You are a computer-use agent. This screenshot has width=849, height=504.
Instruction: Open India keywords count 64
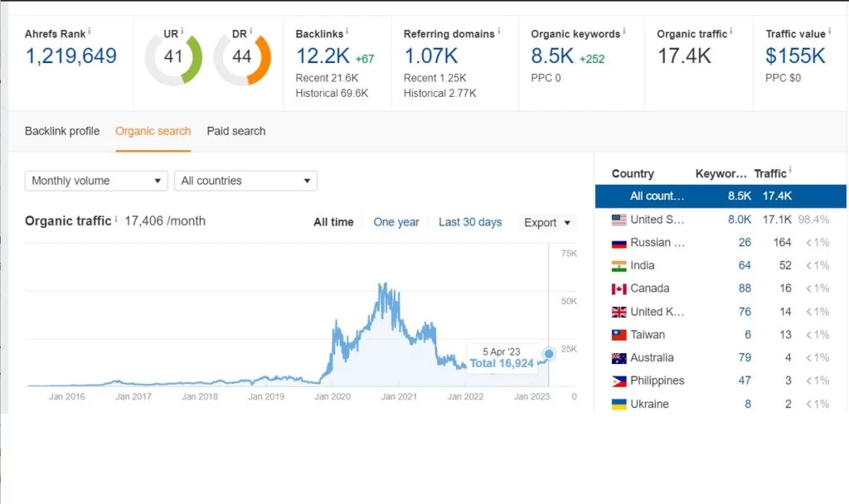(745, 266)
